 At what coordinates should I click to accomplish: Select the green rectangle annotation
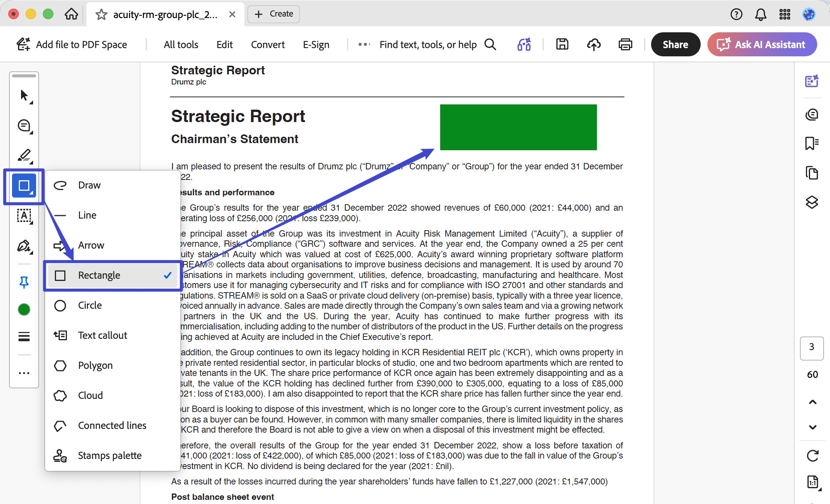click(x=518, y=127)
